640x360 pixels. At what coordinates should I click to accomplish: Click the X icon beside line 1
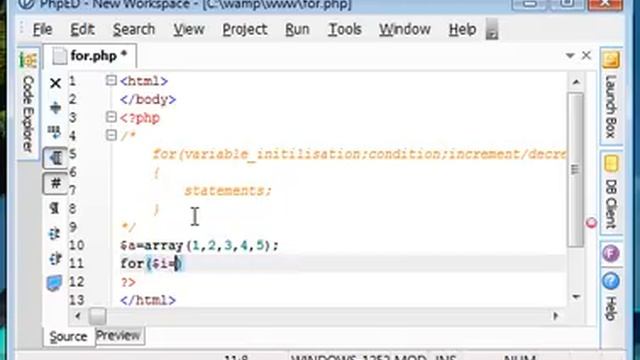click(x=55, y=83)
